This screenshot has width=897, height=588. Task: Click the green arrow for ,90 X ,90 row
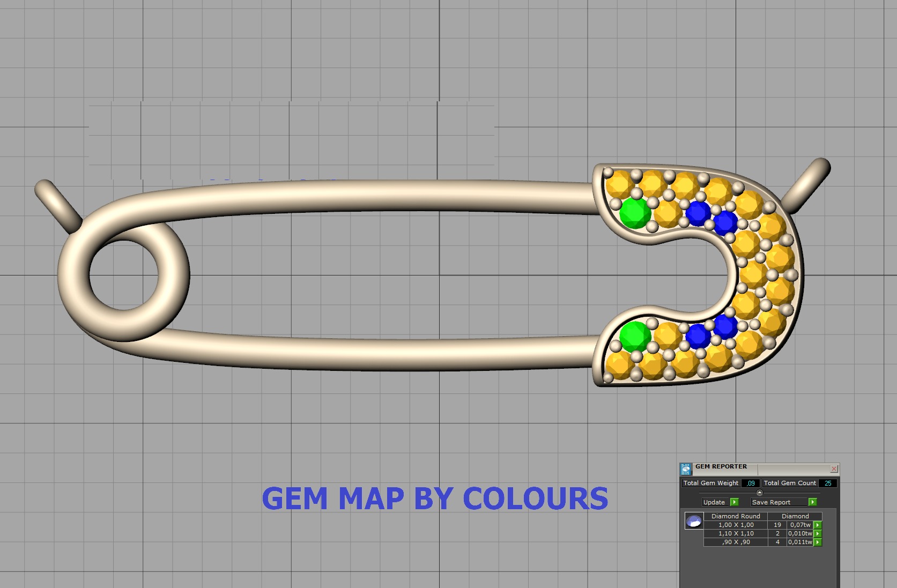[x=818, y=542]
